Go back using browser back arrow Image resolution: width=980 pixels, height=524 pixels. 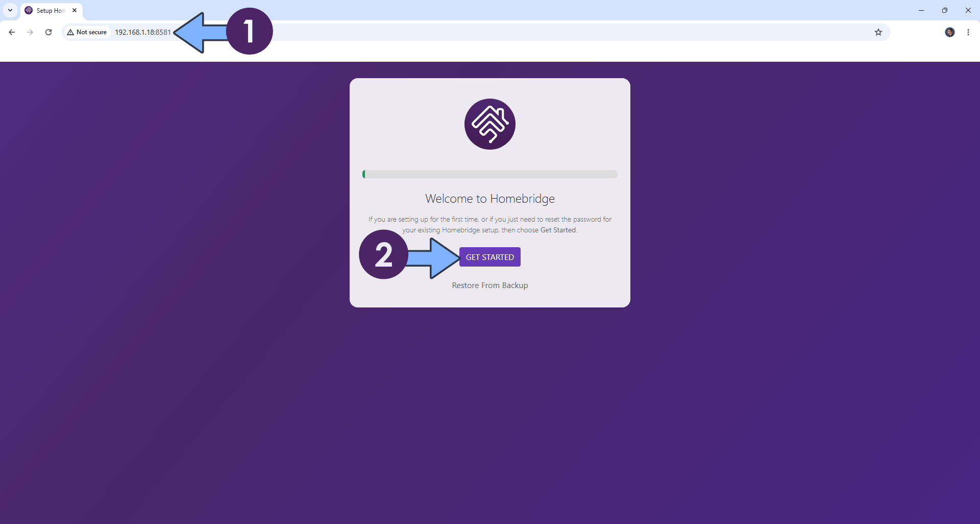[12, 32]
